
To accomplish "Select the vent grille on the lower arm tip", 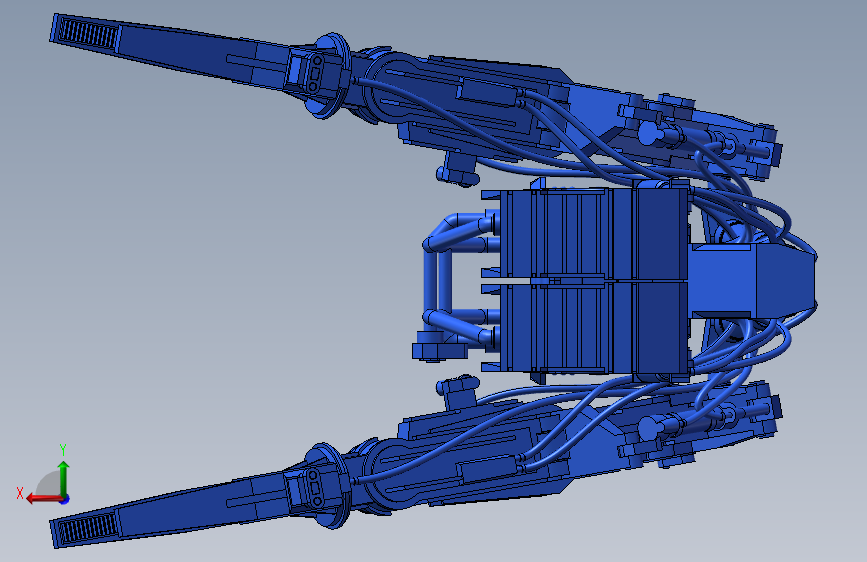I will coord(88,528).
